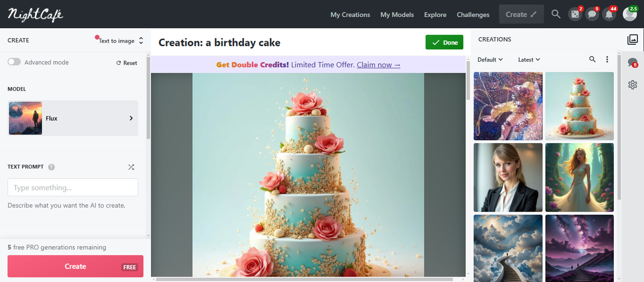Open the Latest sort dropdown

click(x=529, y=59)
